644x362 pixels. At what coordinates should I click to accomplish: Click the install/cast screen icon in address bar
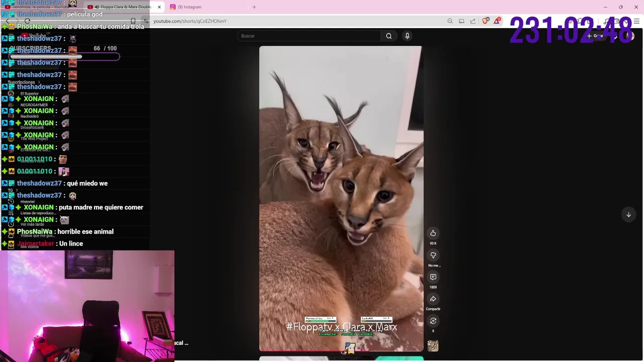(461, 21)
